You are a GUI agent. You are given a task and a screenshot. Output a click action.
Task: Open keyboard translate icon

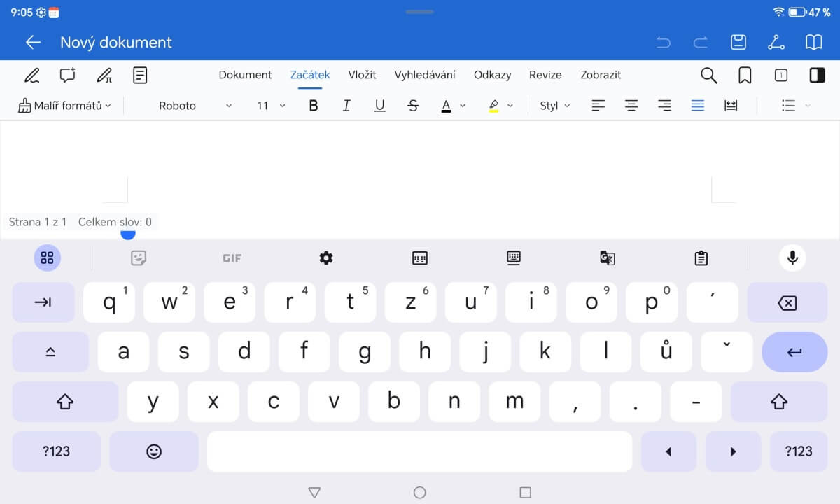[x=607, y=258]
